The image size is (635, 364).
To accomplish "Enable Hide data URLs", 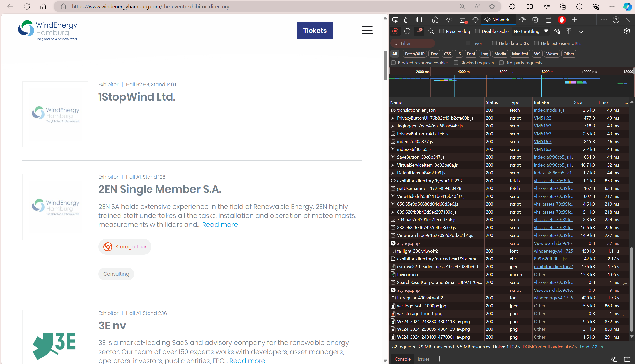I will 494,43.
